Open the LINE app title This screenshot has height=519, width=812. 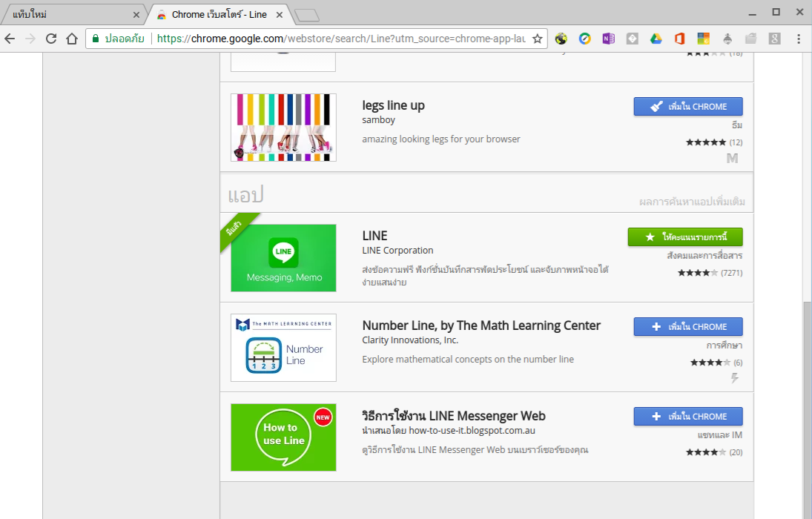(x=374, y=236)
